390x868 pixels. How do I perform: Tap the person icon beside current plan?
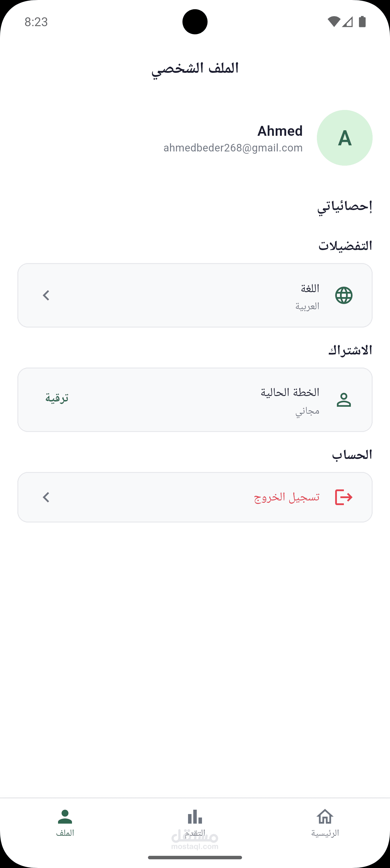[344, 400]
